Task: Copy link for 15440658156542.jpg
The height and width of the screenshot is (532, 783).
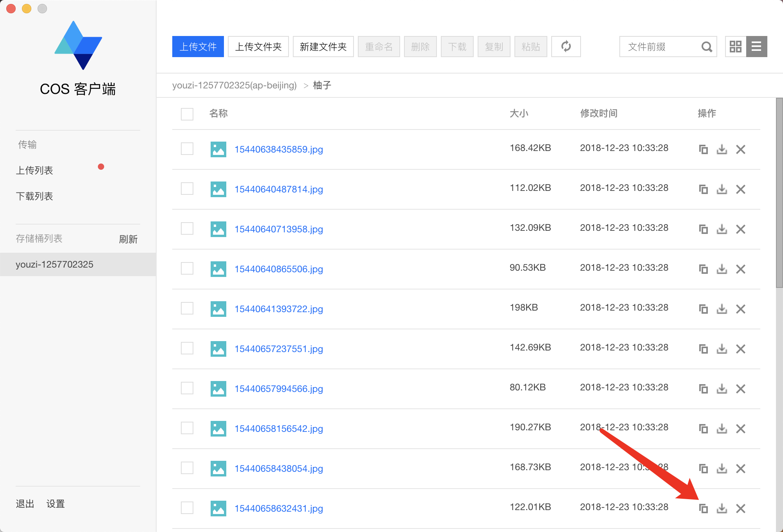Action: point(703,429)
